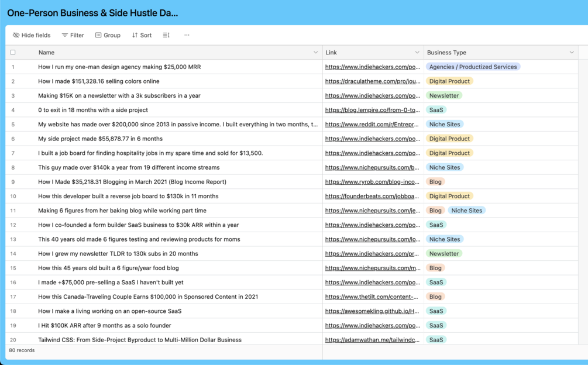
Task: Click the Hide fields eye icon
Action: 16,35
